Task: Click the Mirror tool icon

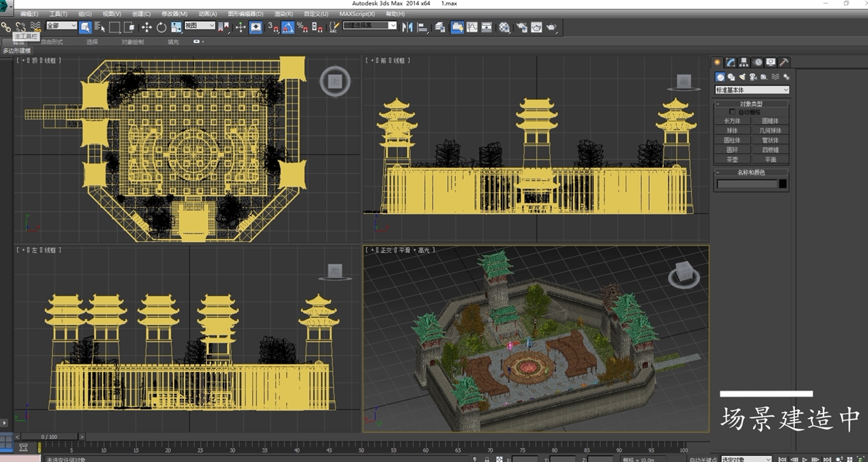Action: [407, 27]
